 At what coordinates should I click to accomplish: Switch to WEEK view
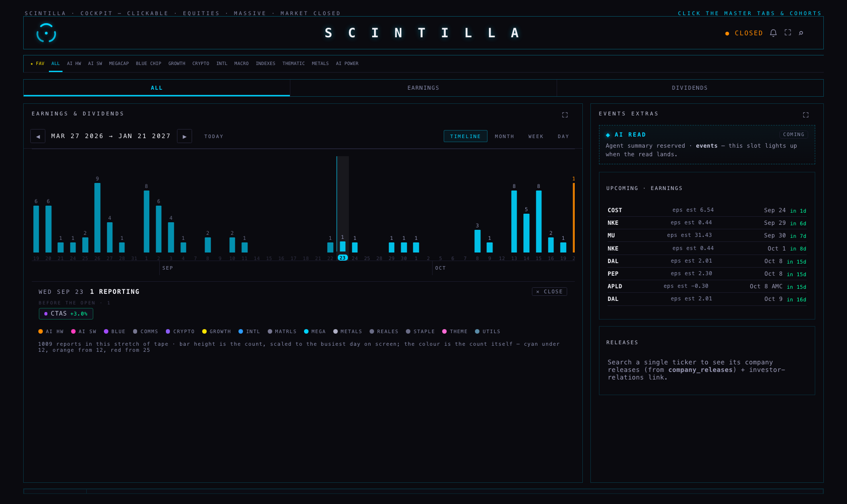tap(536, 136)
